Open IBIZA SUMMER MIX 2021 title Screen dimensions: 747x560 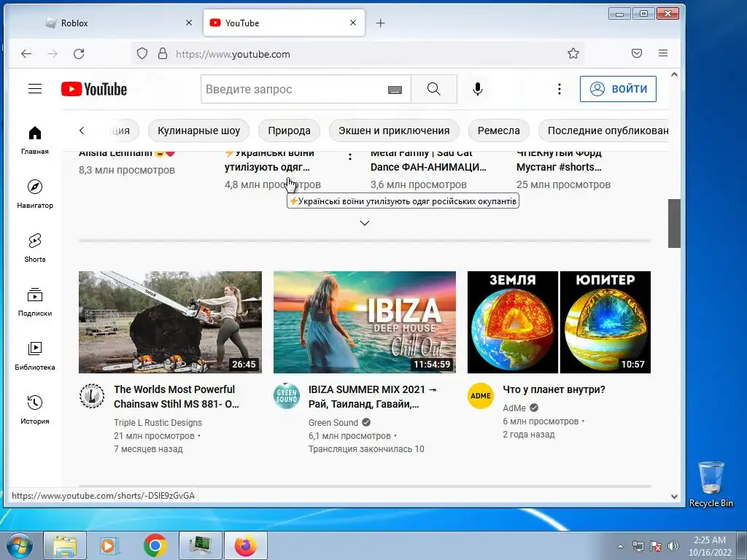click(x=373, y=397)
